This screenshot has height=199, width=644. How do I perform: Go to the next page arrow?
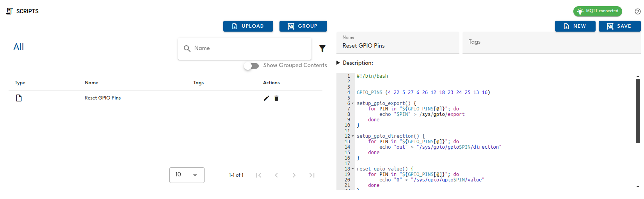tap(294, 175)
